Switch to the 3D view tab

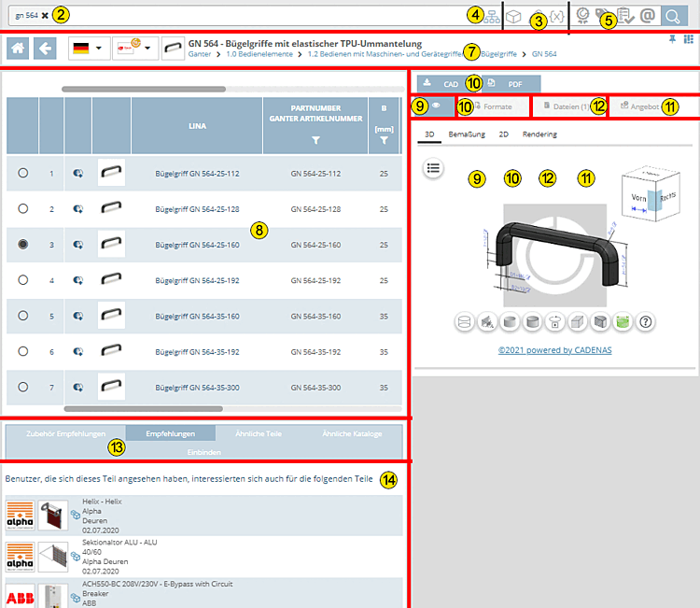point(429,134)
